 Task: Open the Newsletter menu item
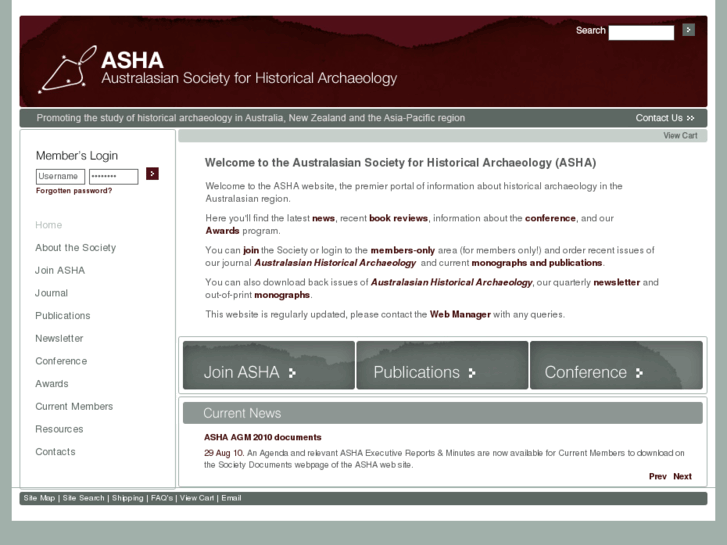pyautogui.click(x=59, y=339)
